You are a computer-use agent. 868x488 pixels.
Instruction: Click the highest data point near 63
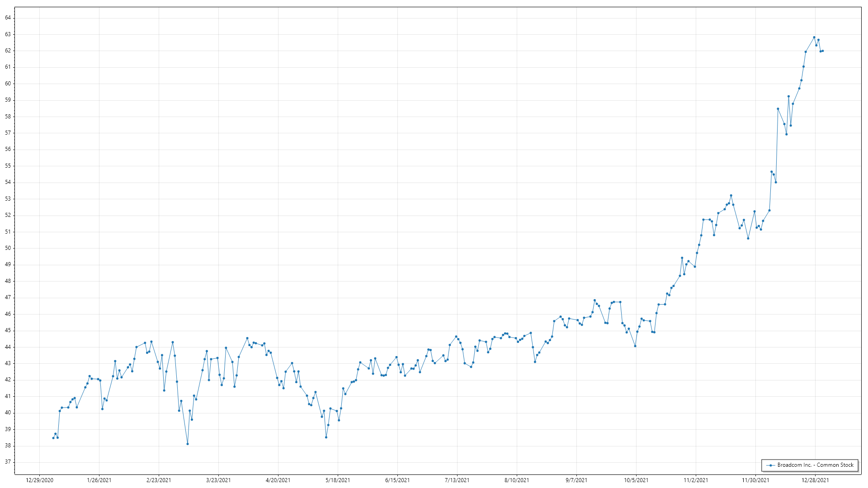click(814, 38)
